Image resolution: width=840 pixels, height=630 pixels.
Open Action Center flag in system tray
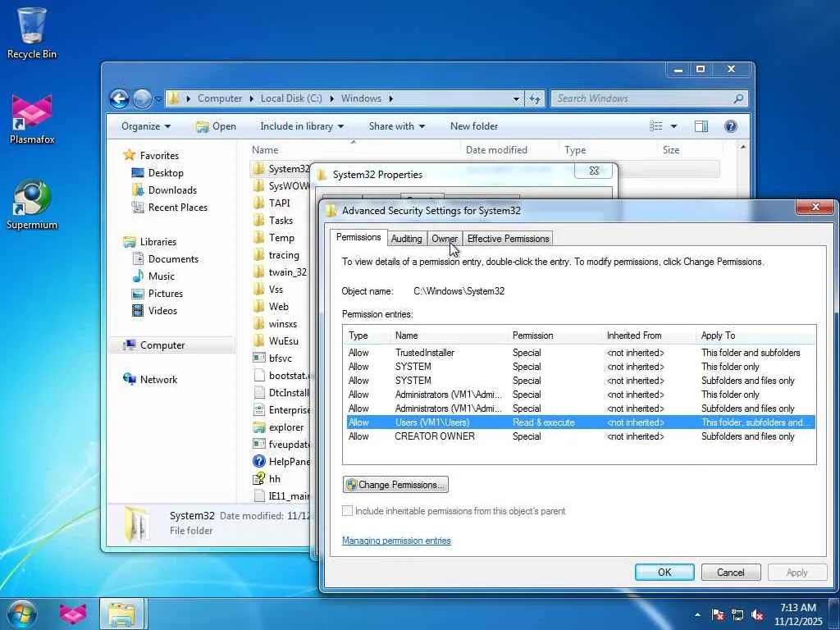pyautogui.click(x=717, y=615)
